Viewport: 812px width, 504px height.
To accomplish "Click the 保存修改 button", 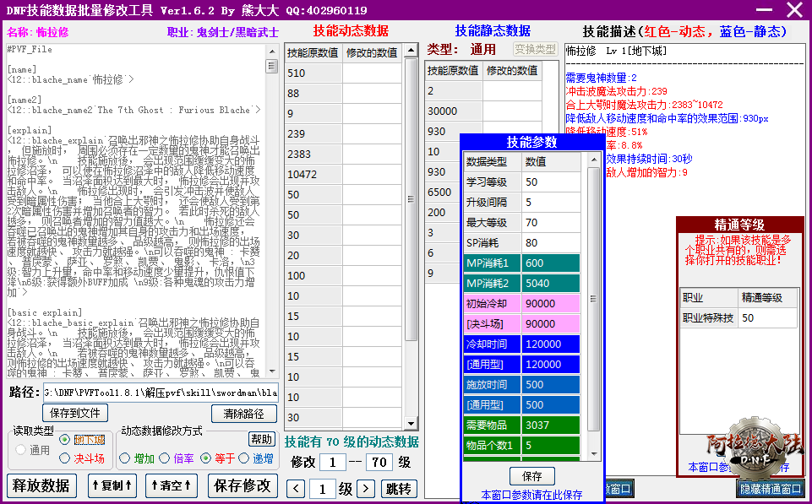I will 243,485.
